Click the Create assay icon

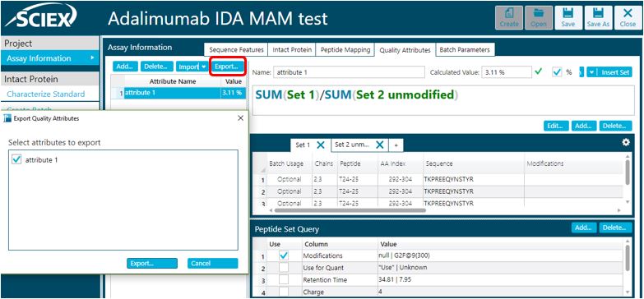509,17
